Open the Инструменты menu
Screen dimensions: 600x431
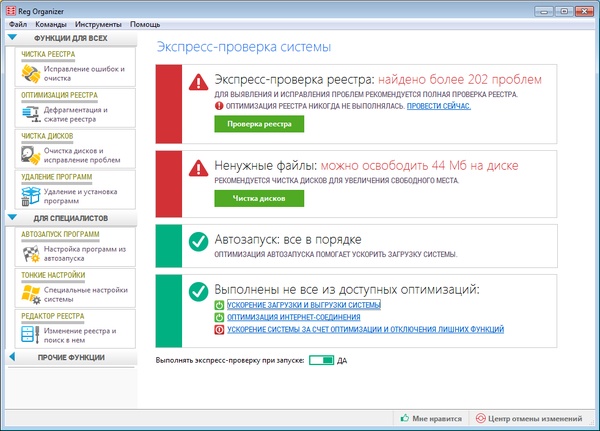point(97,22)
